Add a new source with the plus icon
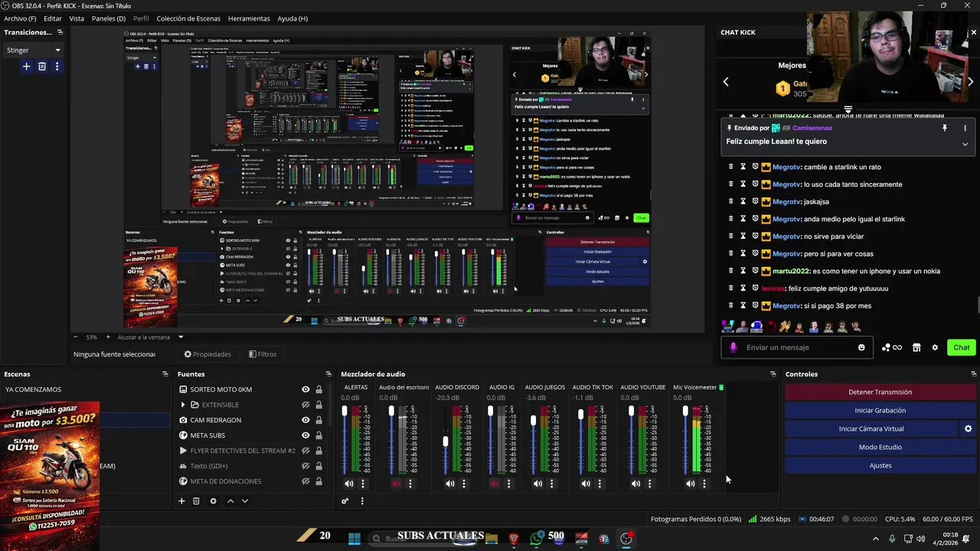 (181, 501)
